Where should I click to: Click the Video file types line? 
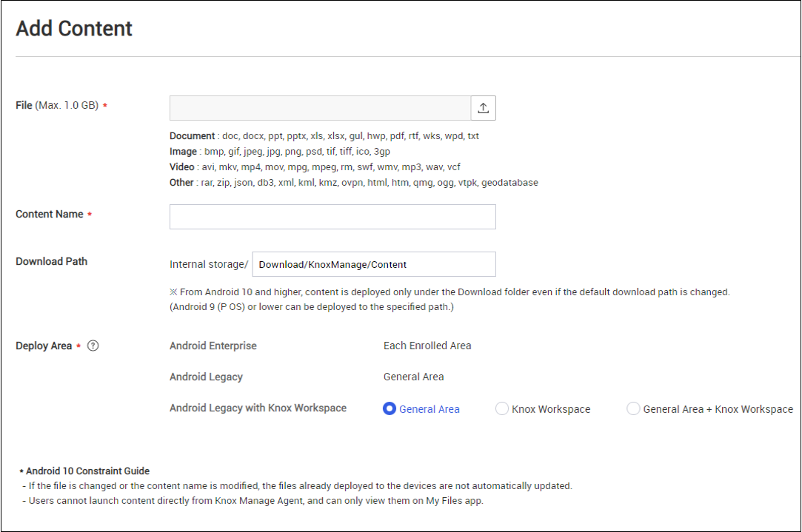coord(315,167)
